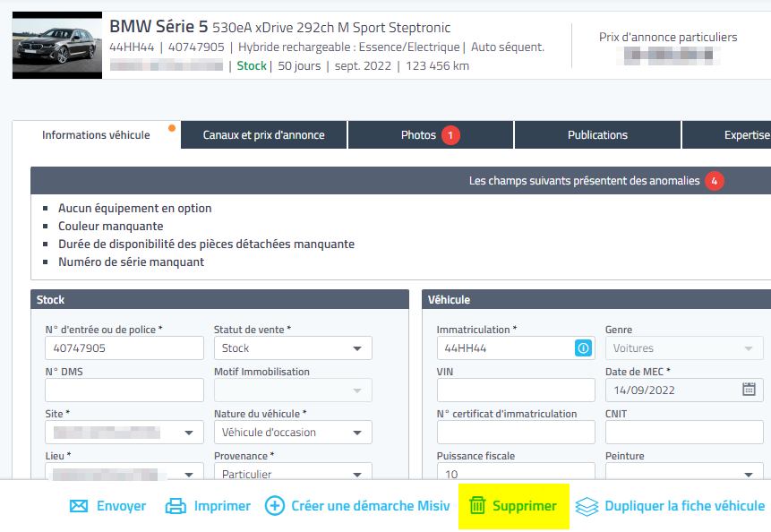Click into the CNIT field
Image resolution: width=771 pixels, height=532 pixels.
pos(684,433)
